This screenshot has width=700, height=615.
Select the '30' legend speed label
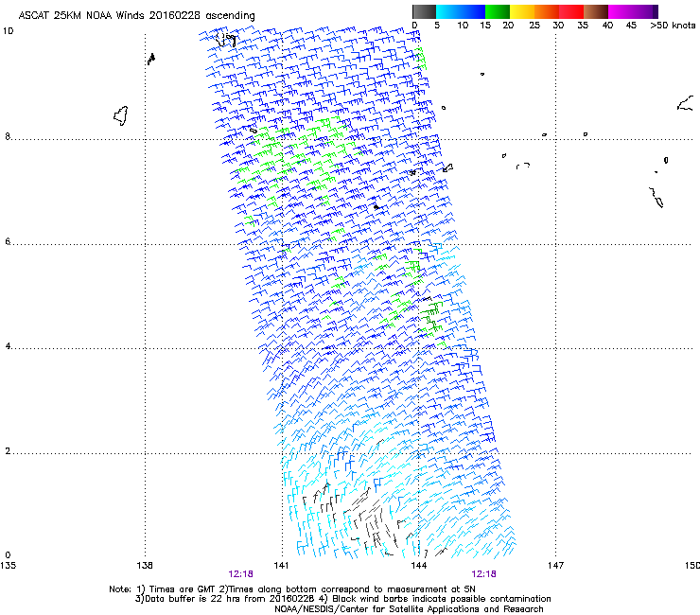click(x=558, y=26)
